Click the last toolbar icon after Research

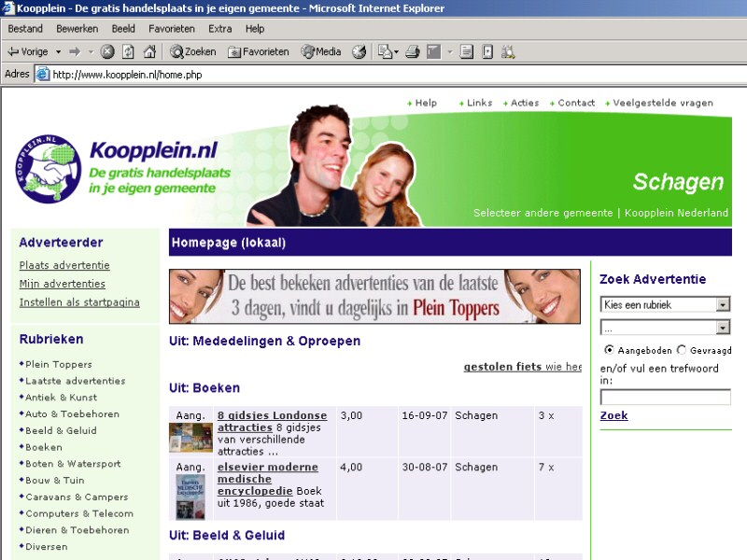pyautogui.click(x=508, y=51)
